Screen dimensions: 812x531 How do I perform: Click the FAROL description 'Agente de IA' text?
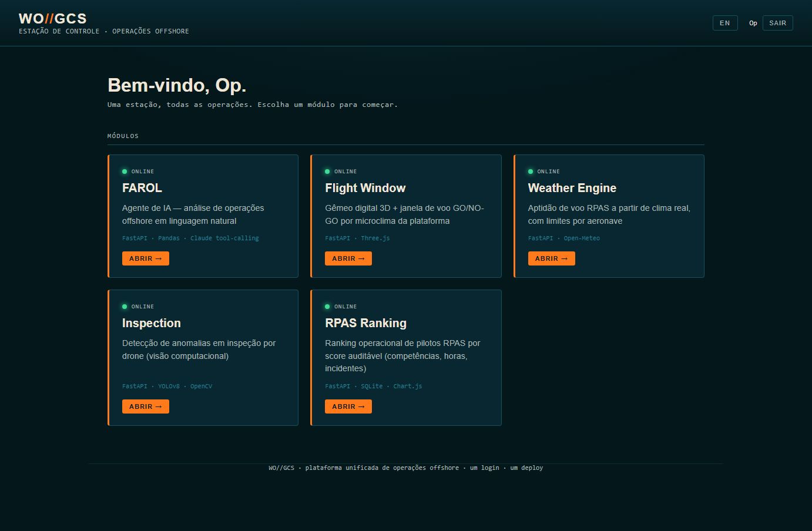click(193, 214)
